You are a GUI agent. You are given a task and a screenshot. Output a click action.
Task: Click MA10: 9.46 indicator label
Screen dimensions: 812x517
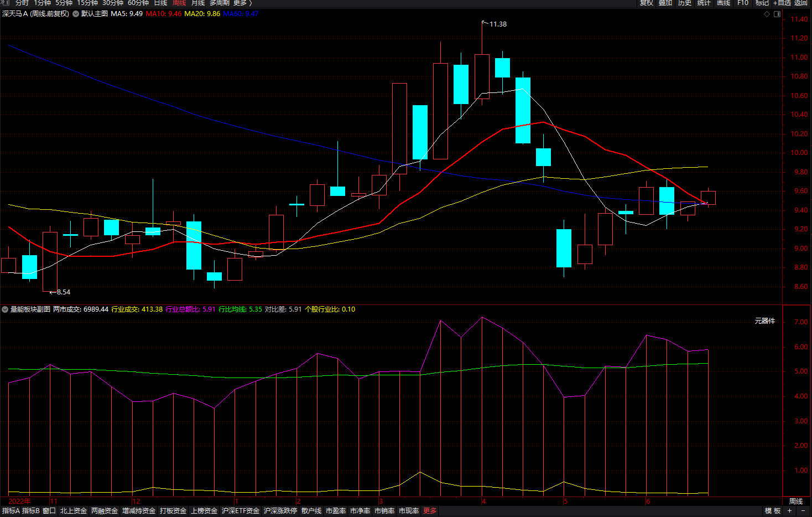coord(164,14)
